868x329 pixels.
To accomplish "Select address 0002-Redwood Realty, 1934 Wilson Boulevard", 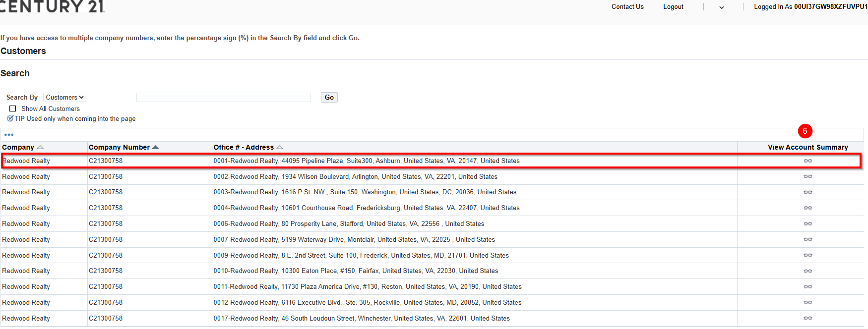I will (x=356, y=176).
